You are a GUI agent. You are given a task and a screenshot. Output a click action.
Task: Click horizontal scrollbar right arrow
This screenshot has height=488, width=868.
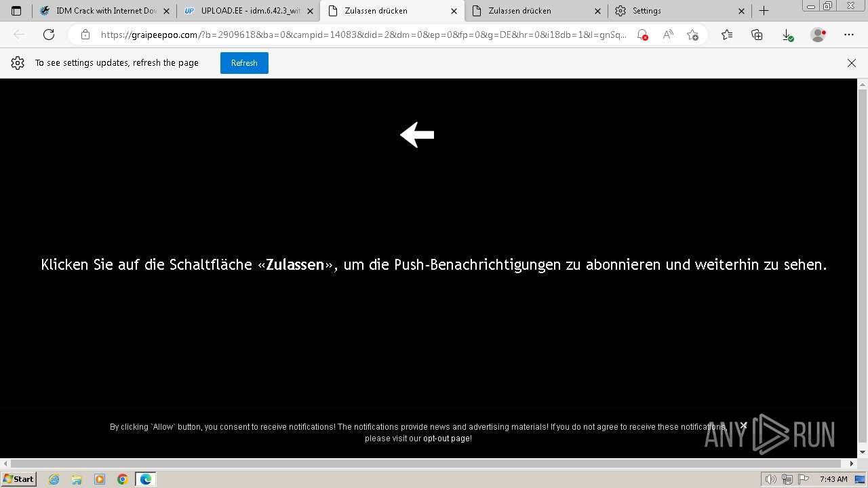pyautogui.click(x=852, y=464)
